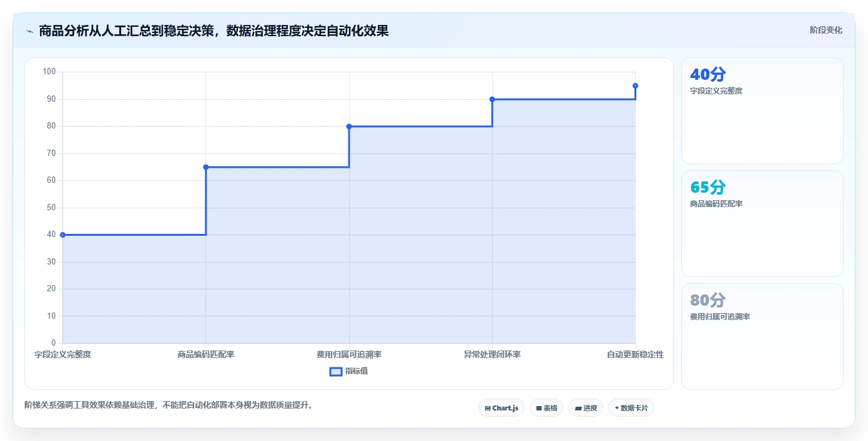This screenshot has height=441, width=868.
Task: Click the 表格 chip
Action: coord(546,408)
